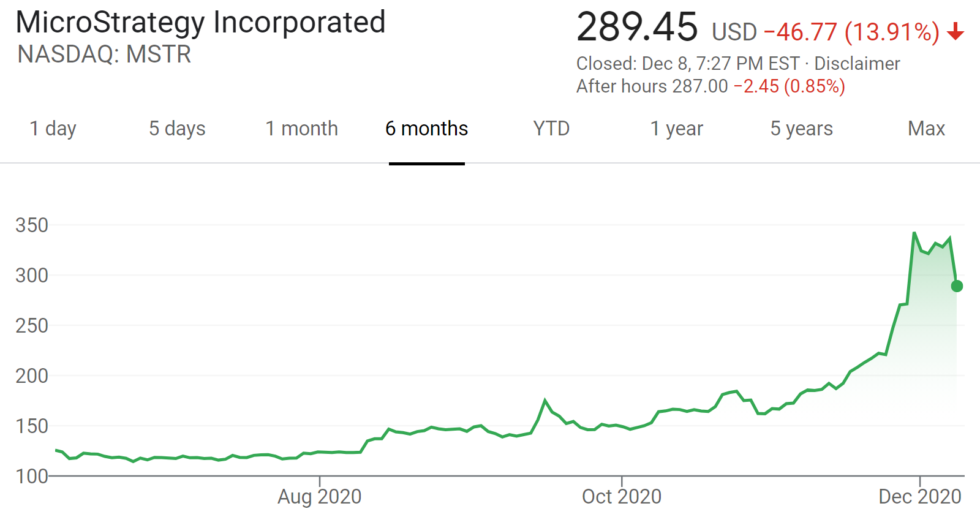Switch to the 5 days tab
Image resolution: width=980 pixels, height=517 pixels.
(x=177, y=129)
